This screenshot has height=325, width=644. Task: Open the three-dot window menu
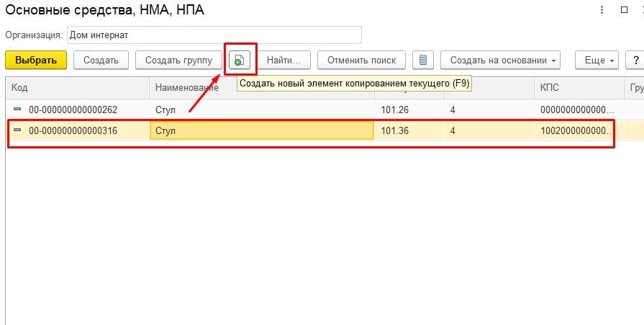[x=601, y=10]
